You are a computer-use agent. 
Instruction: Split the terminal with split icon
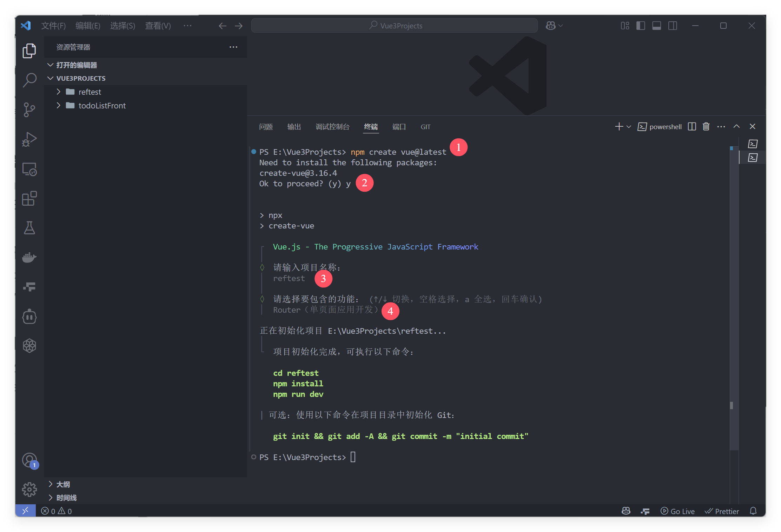692,126
